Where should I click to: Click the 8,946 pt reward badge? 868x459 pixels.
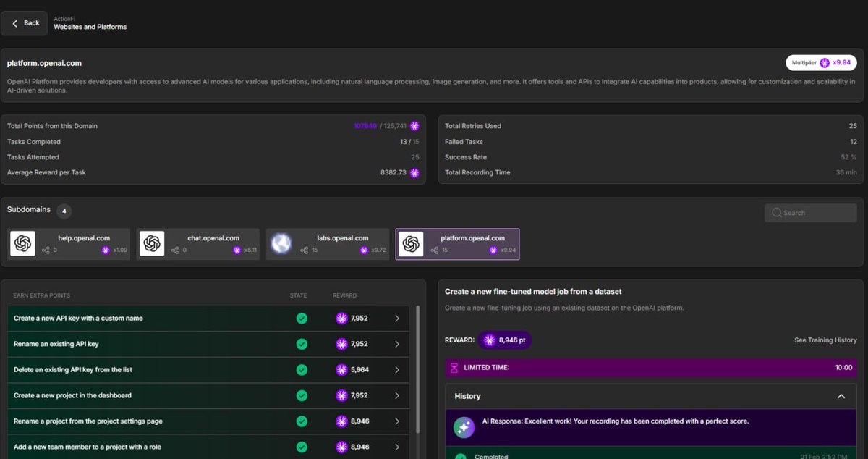(x=505, y=340)
